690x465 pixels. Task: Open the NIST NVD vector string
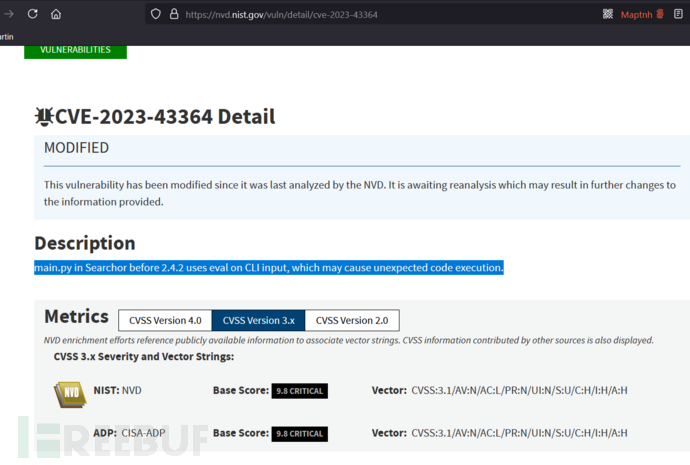tap(519, 390)
